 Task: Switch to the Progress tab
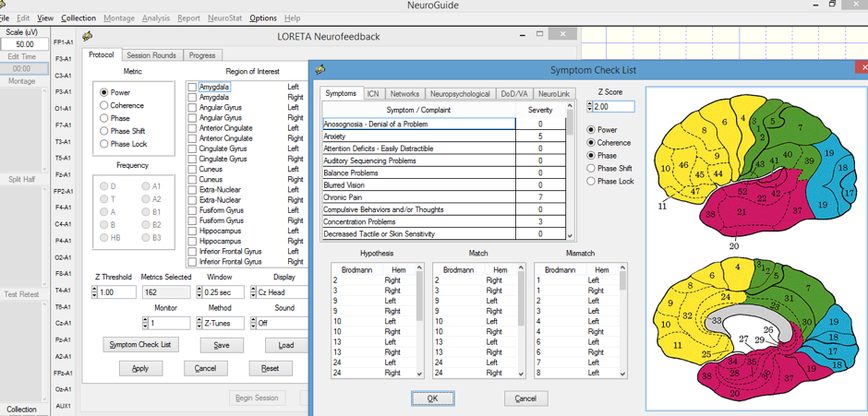202,55
